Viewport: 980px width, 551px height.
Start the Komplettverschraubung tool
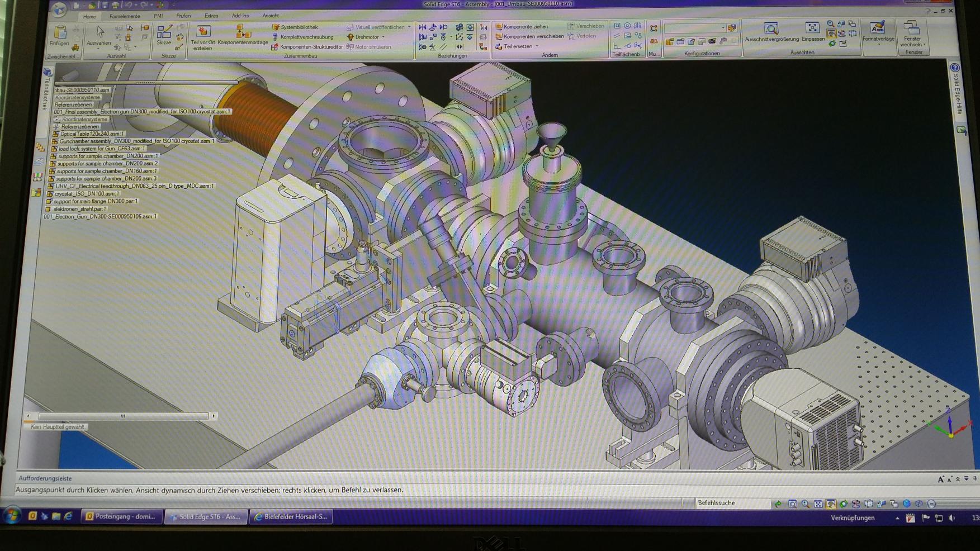pyautogui.click(x=304, y=36)
